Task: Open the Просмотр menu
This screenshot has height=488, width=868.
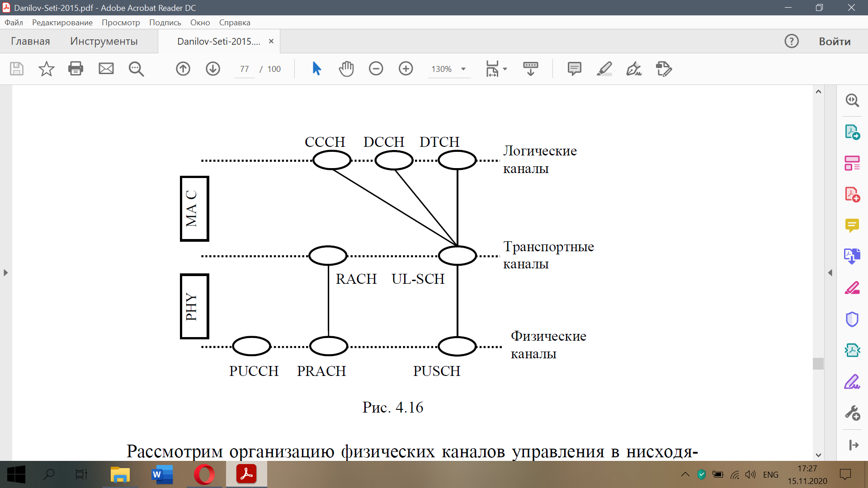Action: click(x=121, y=23)
